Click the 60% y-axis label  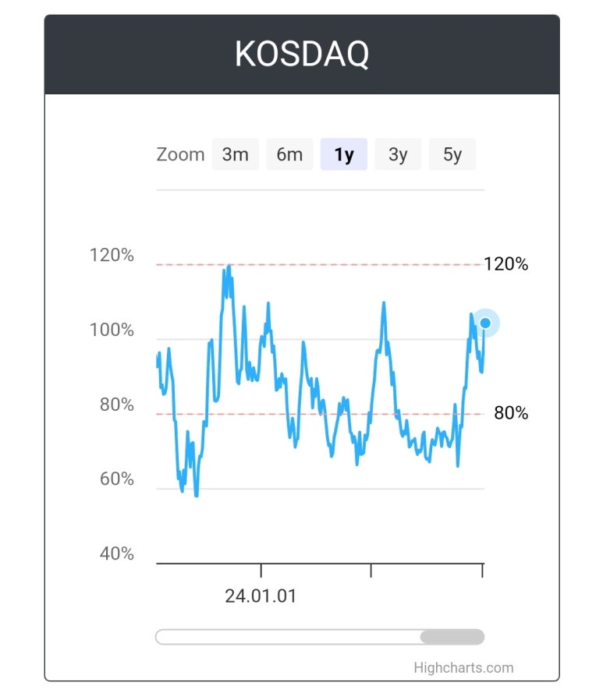click(116, 479)
